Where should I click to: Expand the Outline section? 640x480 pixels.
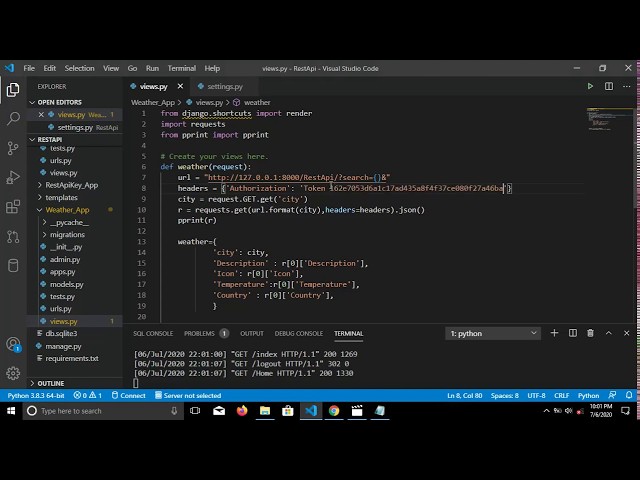pyautogui.click(x=50, y=383)
